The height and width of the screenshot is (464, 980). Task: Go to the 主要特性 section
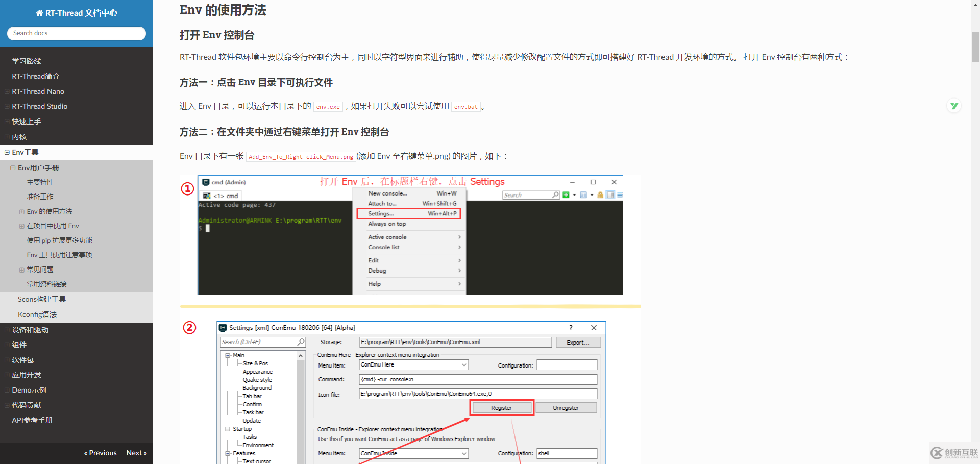[40, 182]
